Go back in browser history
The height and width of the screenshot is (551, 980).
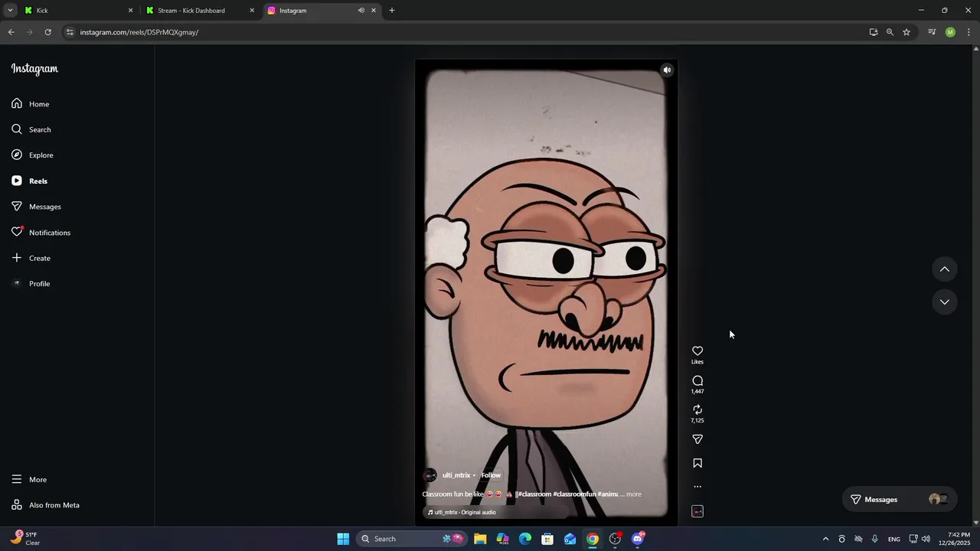[11, 32]
